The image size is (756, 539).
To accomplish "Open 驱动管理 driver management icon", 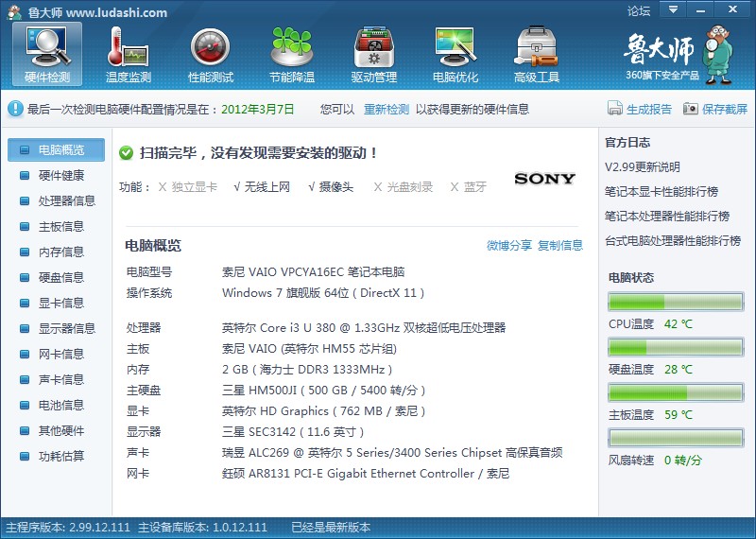I will click(x=373, y=47).
